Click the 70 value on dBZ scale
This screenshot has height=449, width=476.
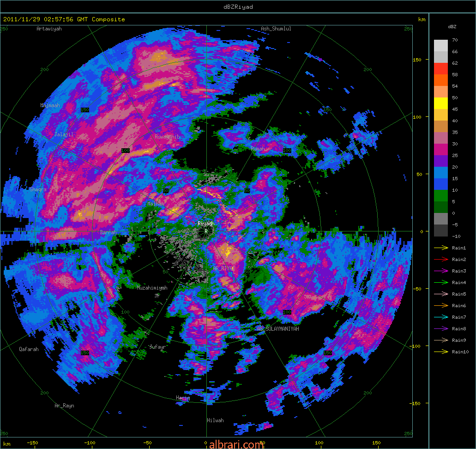point(455,40)
